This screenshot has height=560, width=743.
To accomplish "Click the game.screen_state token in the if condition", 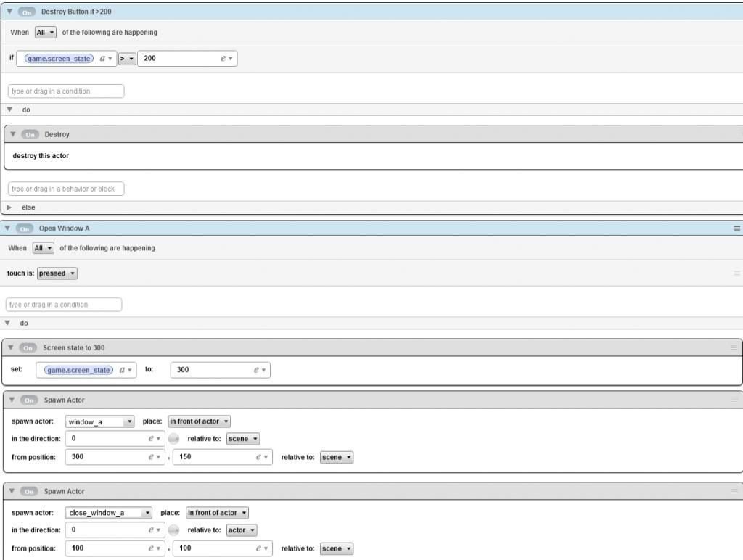I will [x=59, y=59].
